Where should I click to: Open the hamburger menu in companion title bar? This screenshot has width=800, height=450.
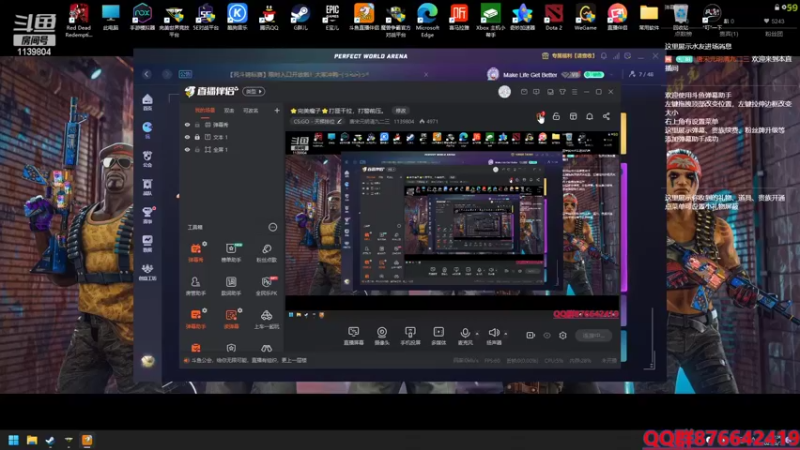(574, 92)
